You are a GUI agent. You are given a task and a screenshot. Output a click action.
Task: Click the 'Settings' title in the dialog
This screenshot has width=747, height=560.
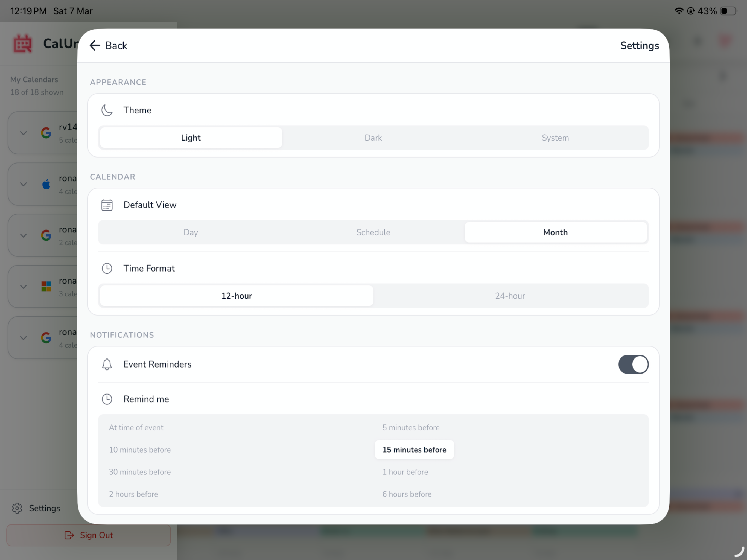click(640, 46)
